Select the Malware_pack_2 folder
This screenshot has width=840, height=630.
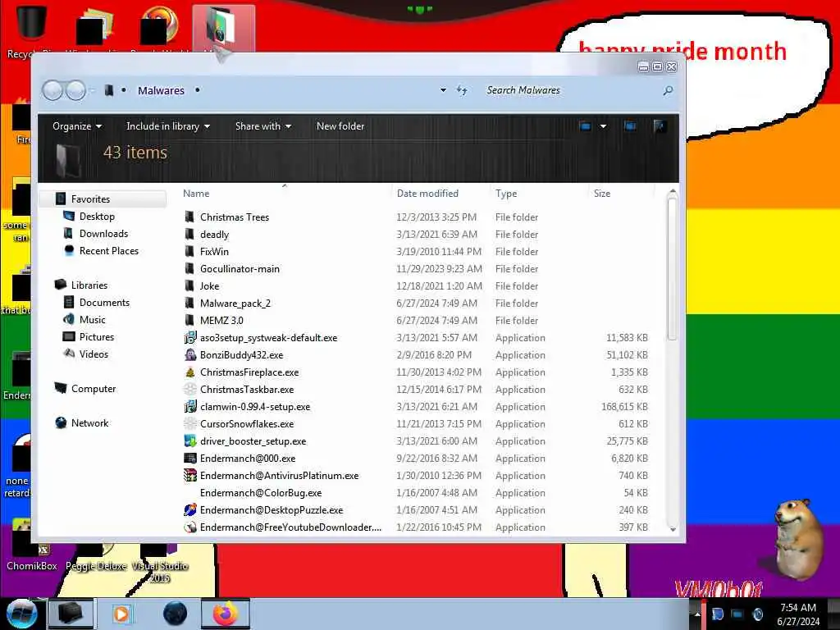pos(235,304)
